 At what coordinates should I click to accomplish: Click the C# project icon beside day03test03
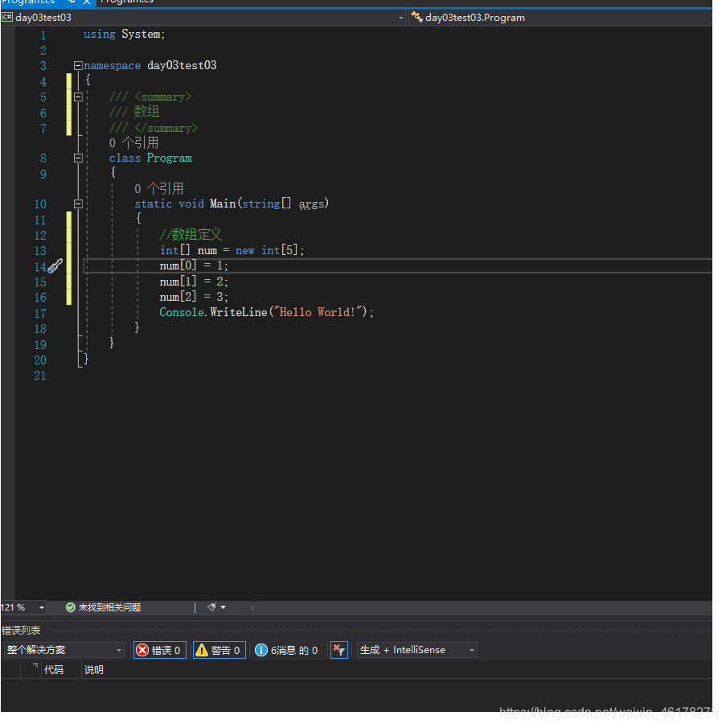pyautogui.click(x=7, y=18)
